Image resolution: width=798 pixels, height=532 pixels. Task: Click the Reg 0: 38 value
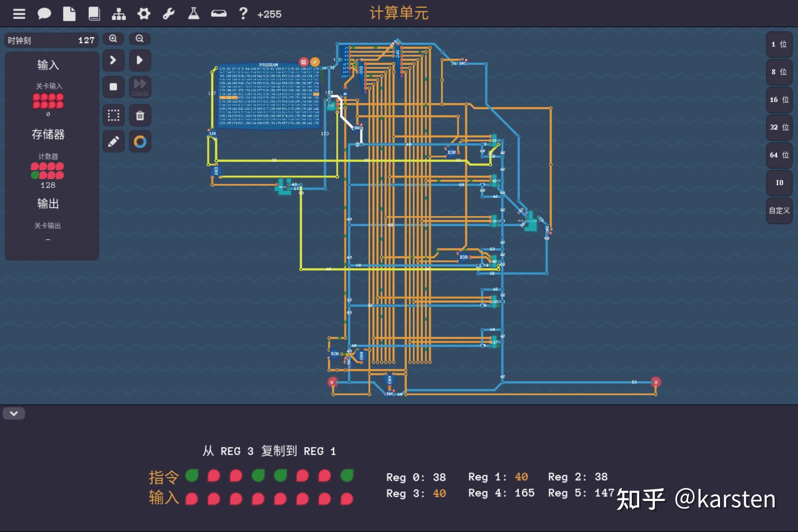[416, 477]
